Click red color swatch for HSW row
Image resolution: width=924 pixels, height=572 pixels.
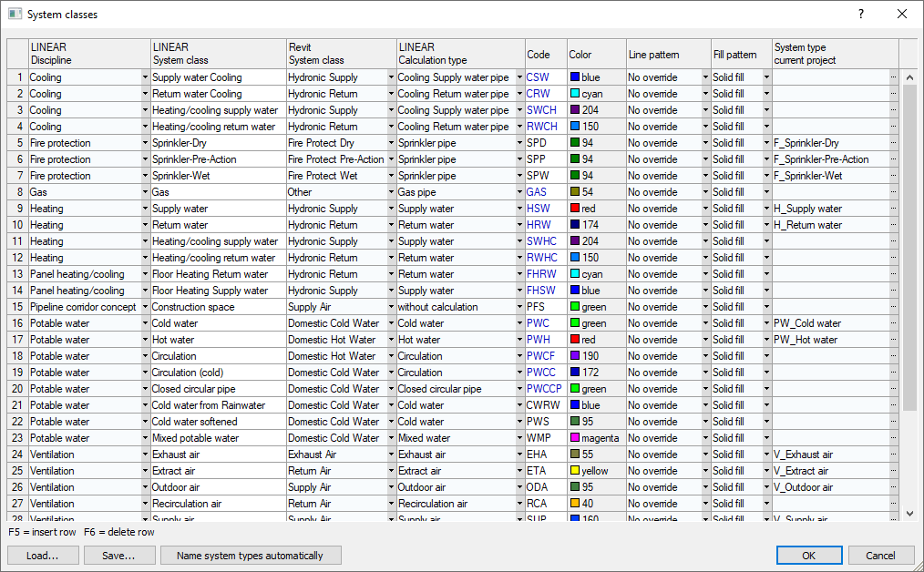[x=575, y=209]
